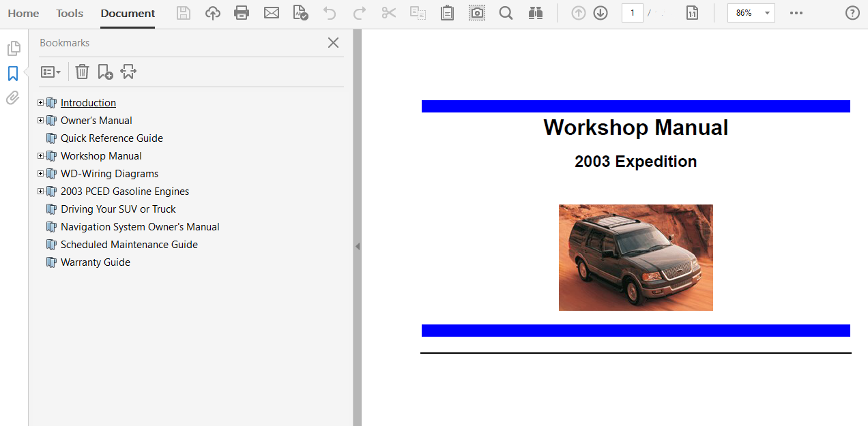Collapse navigation pane with divider arrow
Viewport: 868px width, 426px height.
[357, 247]
